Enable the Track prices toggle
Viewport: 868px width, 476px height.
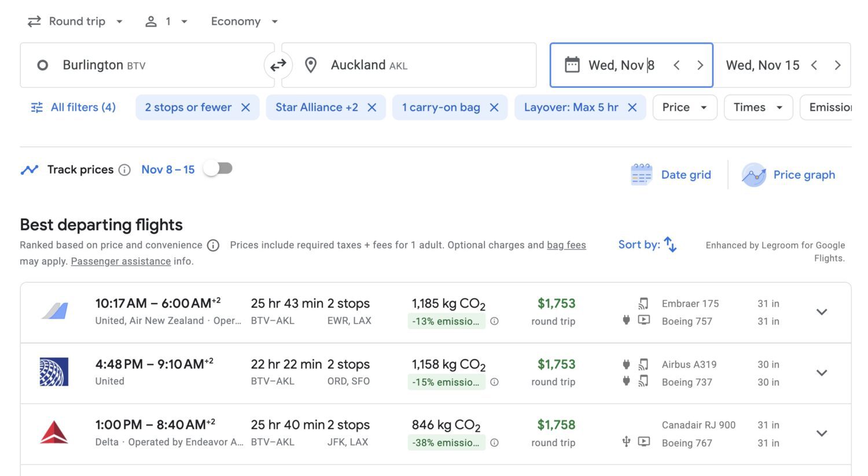[218, 167]
